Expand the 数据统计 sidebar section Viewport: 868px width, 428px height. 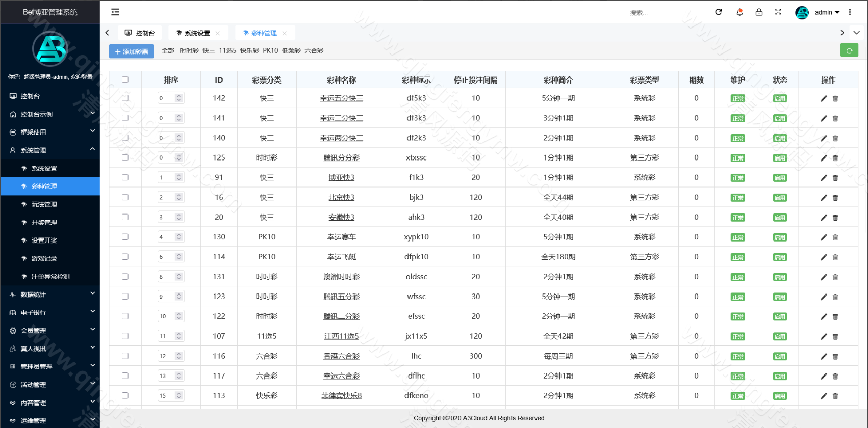(x=51, y=295)
